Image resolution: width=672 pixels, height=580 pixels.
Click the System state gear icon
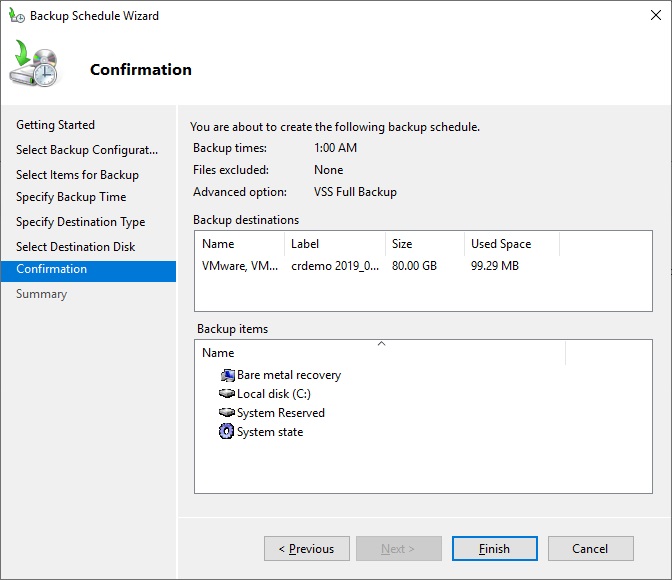coord(226,431)
